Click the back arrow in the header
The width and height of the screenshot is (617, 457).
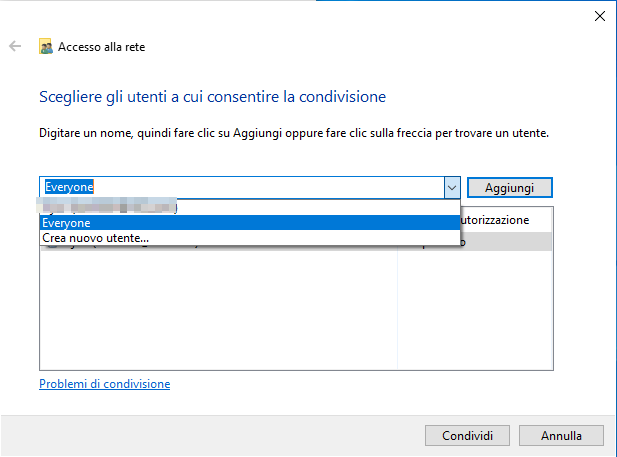[x=15, y=46]
